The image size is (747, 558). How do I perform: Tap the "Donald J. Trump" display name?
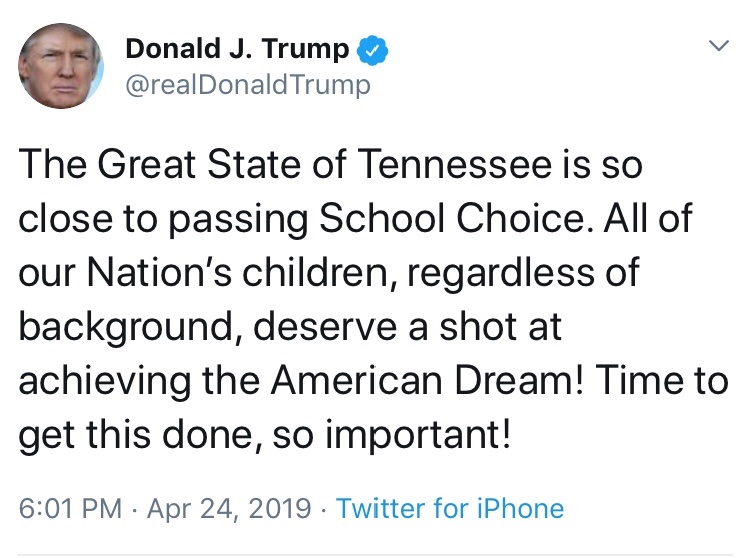pos(238,49)
